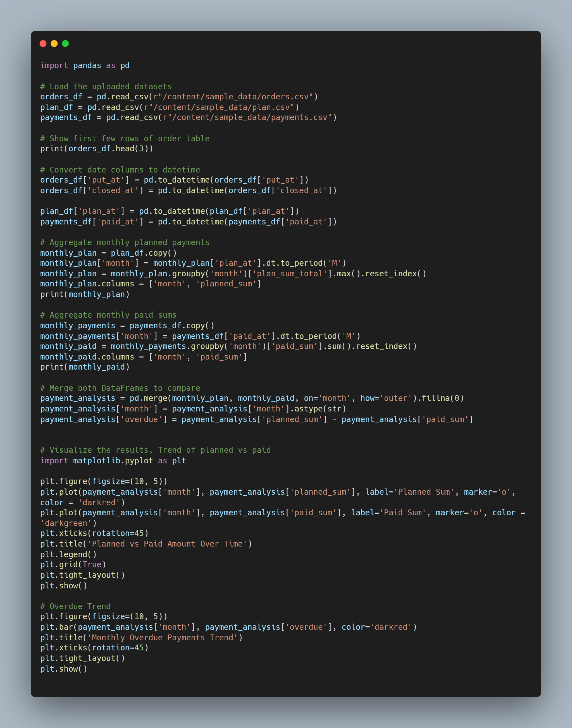The width and height of the screenshot is (572, 728).
Task: Click the groupby 'plan_sum_total' max line
Action: [x=233, y=274]
